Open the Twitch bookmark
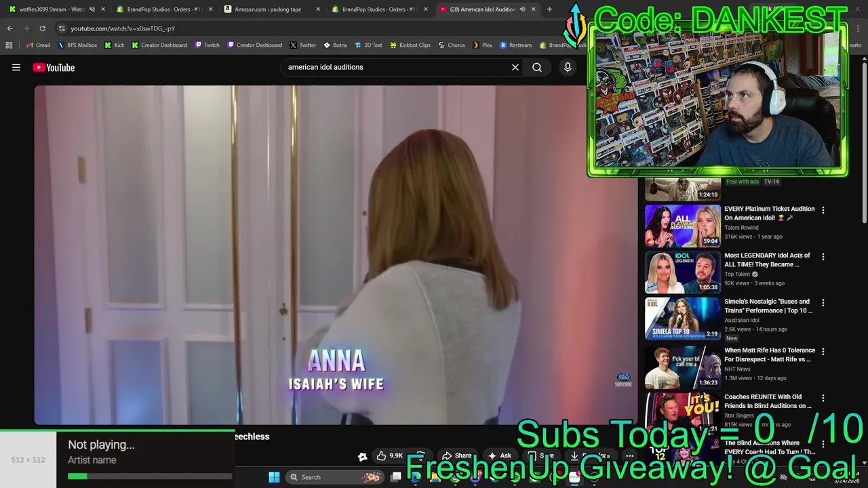Screen dimensions: 868x488 coord(207,45)
